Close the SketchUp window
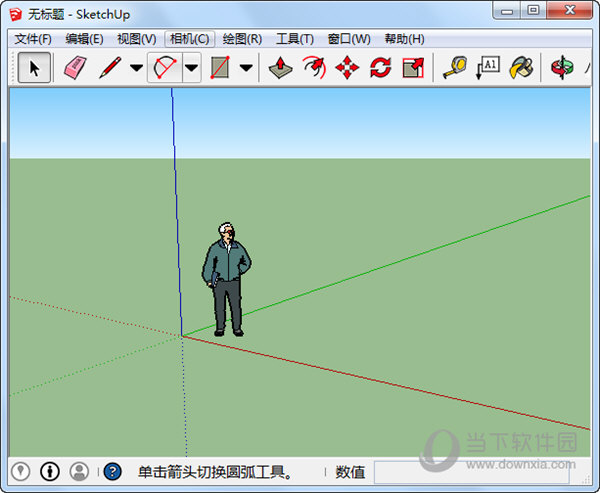Viewport: 600px width, 493px height. (x=569, y=11)
